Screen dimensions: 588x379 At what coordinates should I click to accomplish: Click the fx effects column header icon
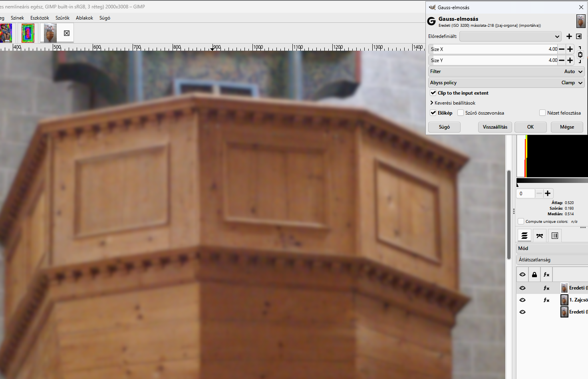click(x=546, y=274)
